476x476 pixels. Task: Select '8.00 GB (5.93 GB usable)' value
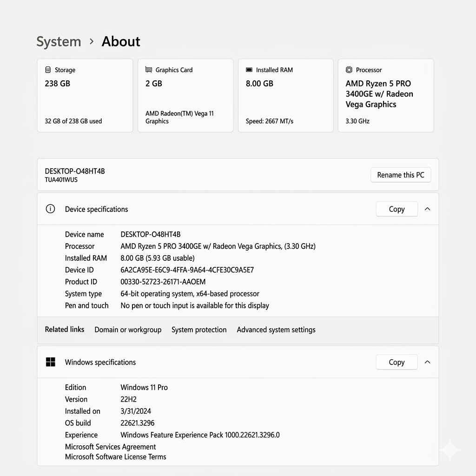click(x=158, y=258)
